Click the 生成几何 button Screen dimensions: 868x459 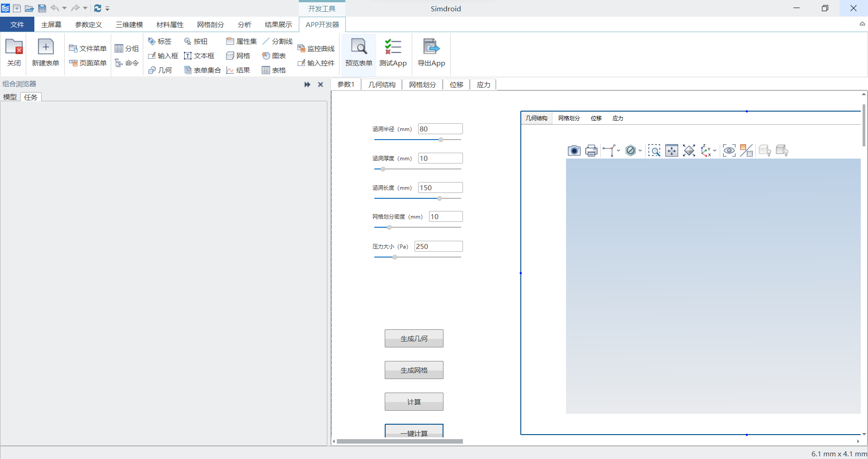414,338
